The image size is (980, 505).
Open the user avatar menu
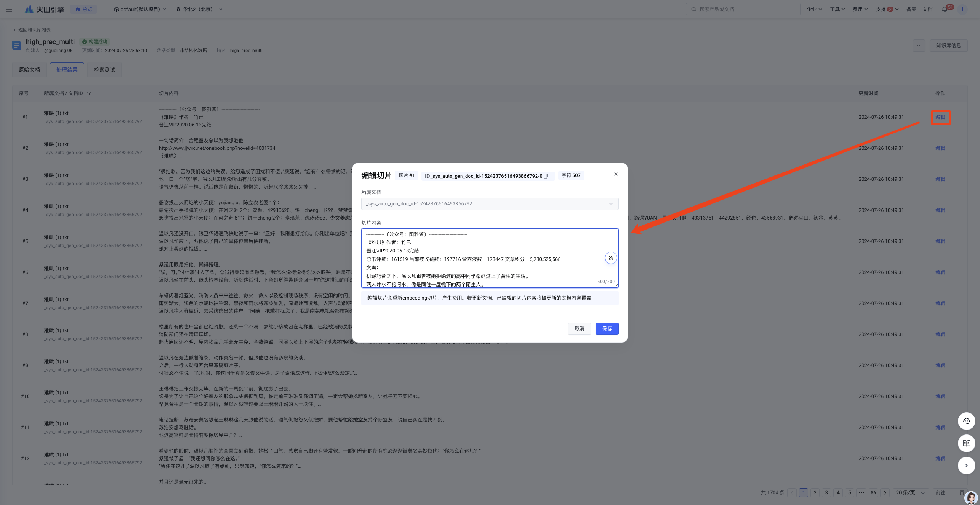pos(962,9)
